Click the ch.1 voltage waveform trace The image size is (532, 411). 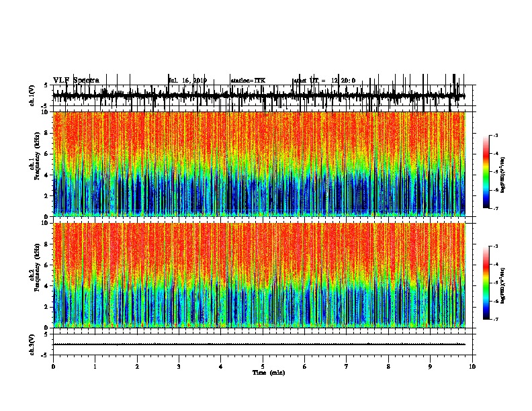pos(259,96)
